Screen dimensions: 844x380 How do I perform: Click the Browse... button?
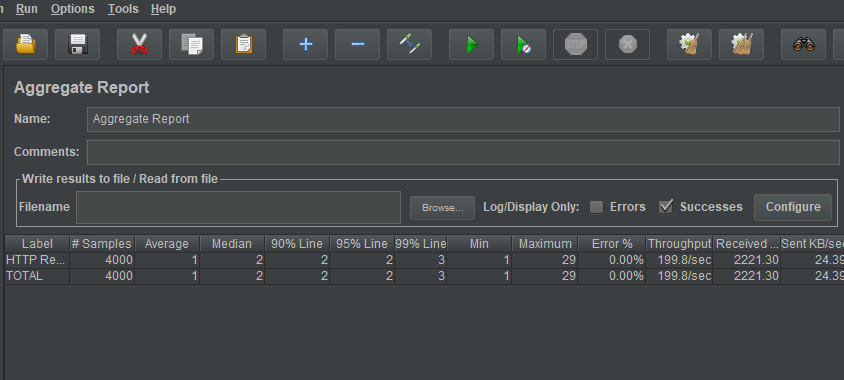(442, 208)
